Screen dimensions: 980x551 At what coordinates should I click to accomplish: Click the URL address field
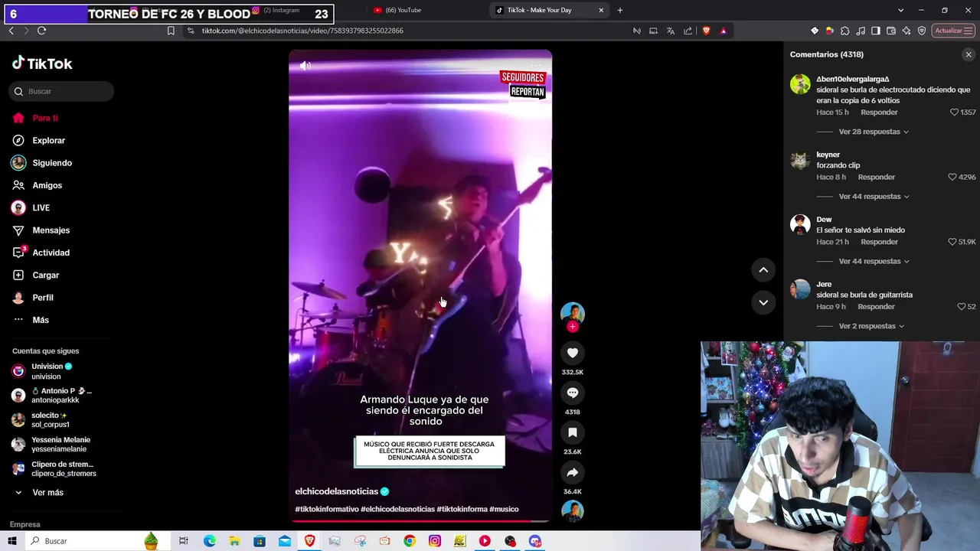coord(406,31)
